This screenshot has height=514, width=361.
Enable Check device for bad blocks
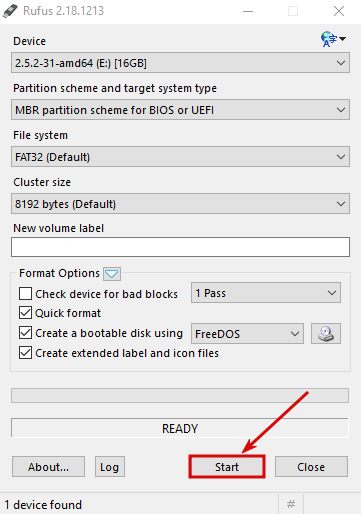(25, 294)
